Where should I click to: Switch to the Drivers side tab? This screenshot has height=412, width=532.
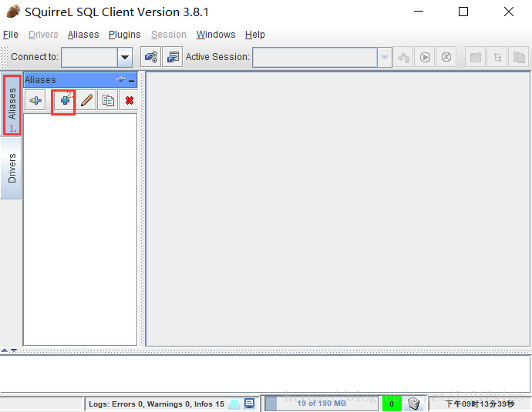point(12,168)
